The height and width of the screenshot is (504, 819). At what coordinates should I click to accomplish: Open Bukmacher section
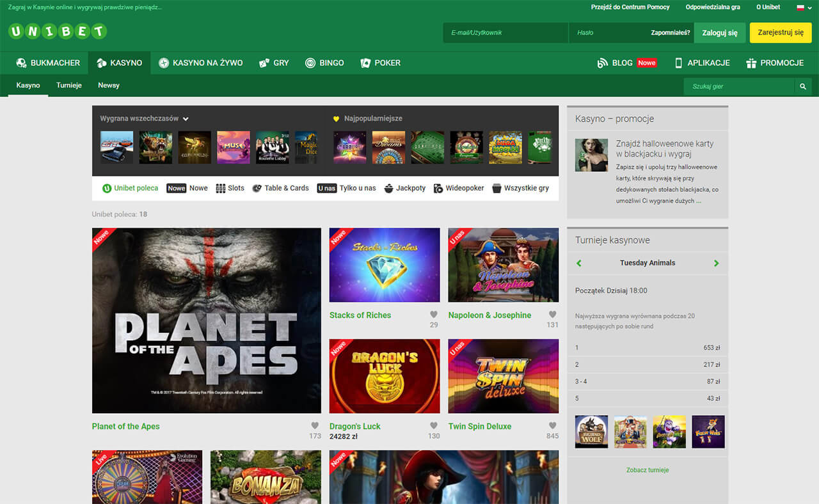tap(48, 63)
